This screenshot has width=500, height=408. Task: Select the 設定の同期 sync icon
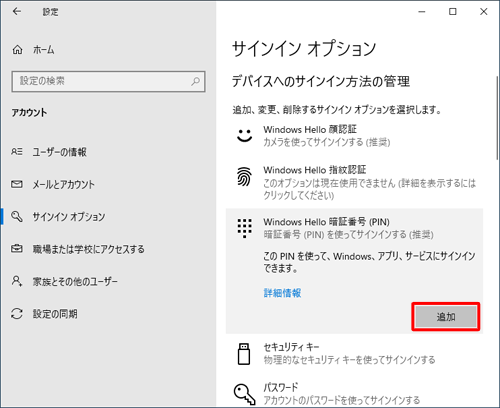pyautogui.click(x=17, y=314)
